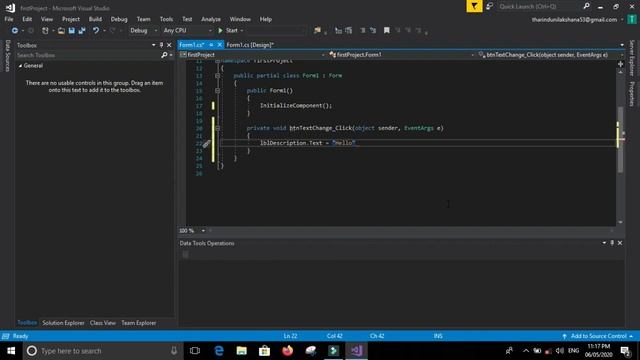The height and width of the screenshot is (360, 640).
Task: Open the Debug menu
Action: pos(119,19)
